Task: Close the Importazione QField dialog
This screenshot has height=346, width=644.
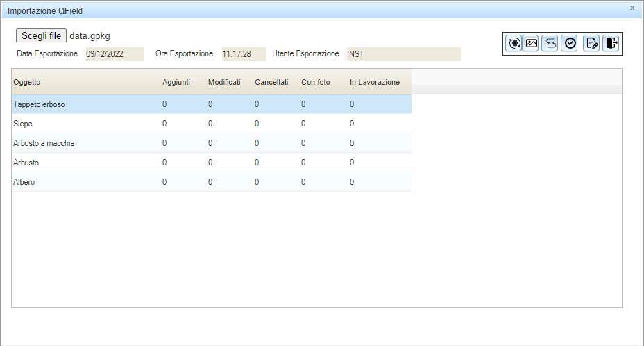Action: click(632, 8)
